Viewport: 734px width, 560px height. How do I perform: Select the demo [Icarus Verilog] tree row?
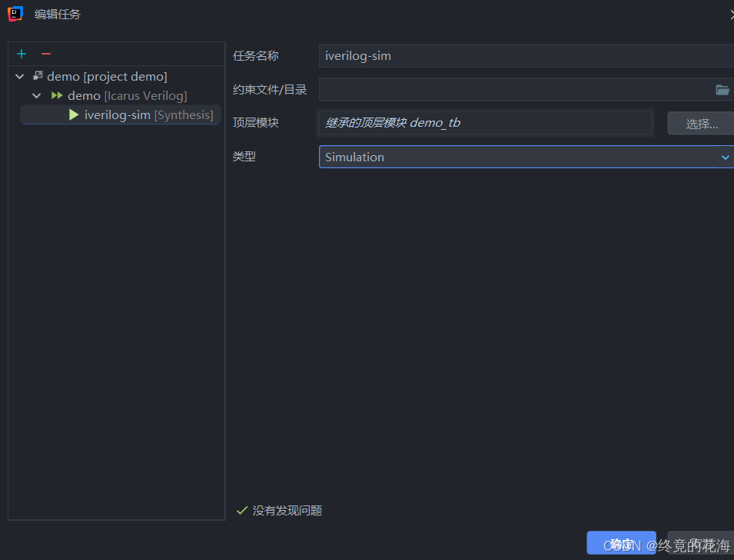click(x=117, y=96)
